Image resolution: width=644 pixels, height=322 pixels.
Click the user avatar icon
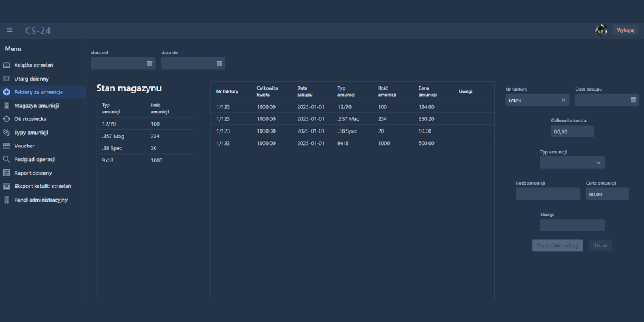[x=601, y=30]
